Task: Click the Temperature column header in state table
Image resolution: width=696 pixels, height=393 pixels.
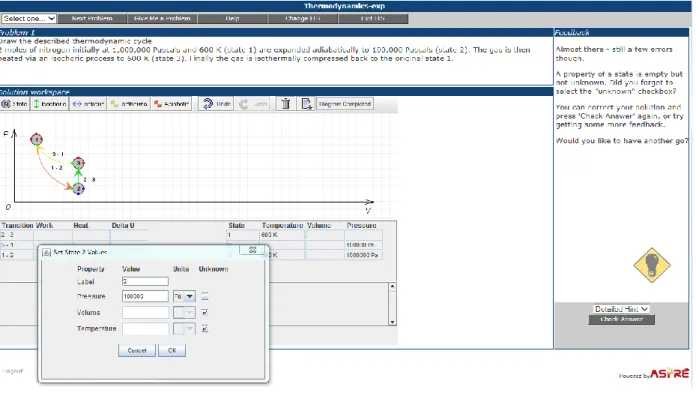Action: pos(282,226)
